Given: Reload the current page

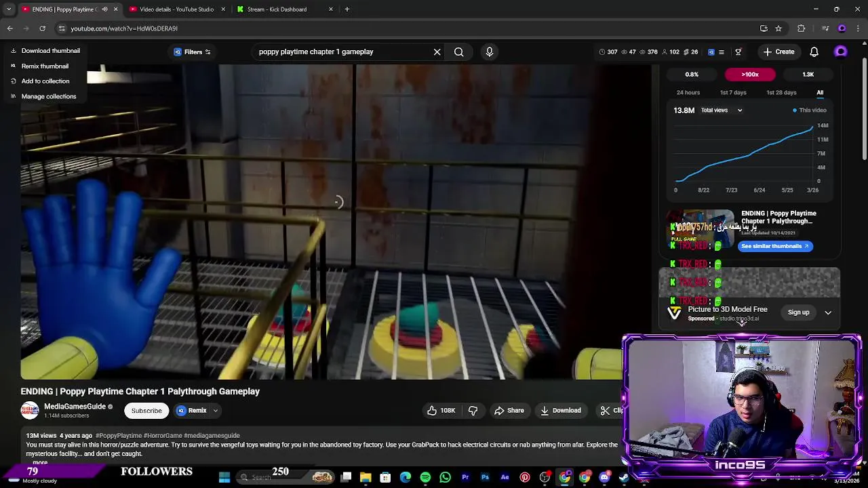Looking at the screenshot, I should (x=42, y=28).
